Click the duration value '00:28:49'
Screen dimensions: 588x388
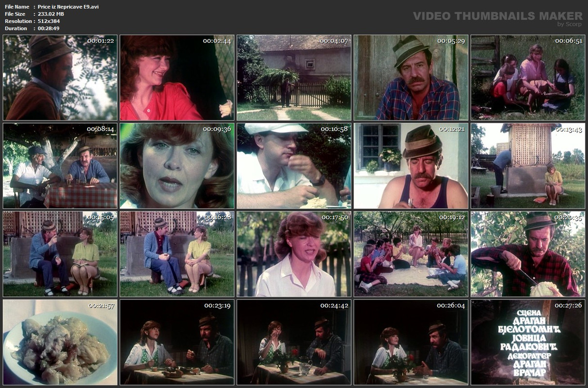(x=48, y=29)
